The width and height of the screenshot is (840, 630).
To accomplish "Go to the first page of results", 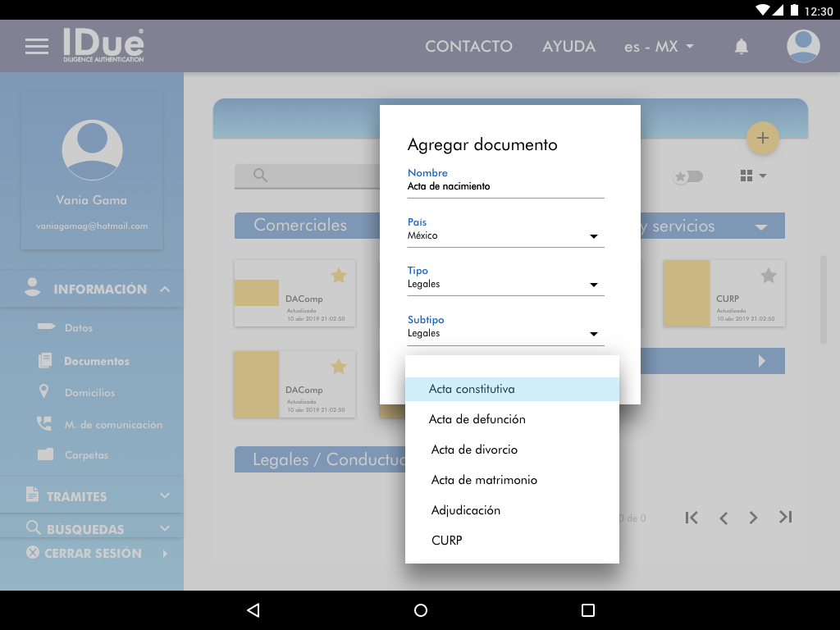I will (x=692, y=518).
